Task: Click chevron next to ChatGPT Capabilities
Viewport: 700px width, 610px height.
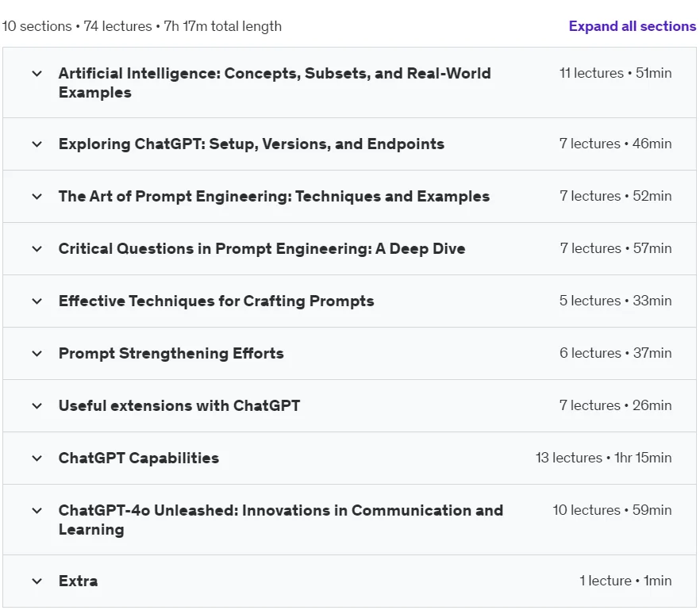Action: pos(37,458)
